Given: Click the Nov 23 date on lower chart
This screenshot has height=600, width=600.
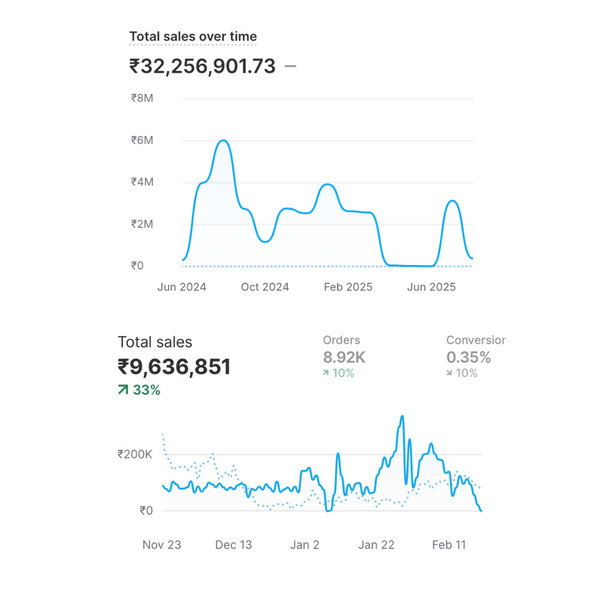Looking at the screenshot, I should (x=162, y=545).
